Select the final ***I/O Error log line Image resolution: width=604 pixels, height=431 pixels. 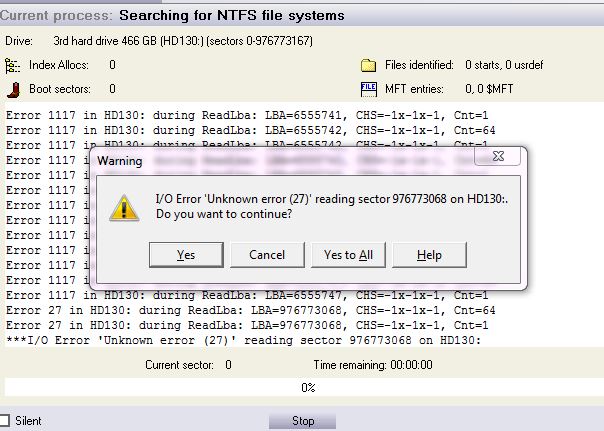point(245,340)
